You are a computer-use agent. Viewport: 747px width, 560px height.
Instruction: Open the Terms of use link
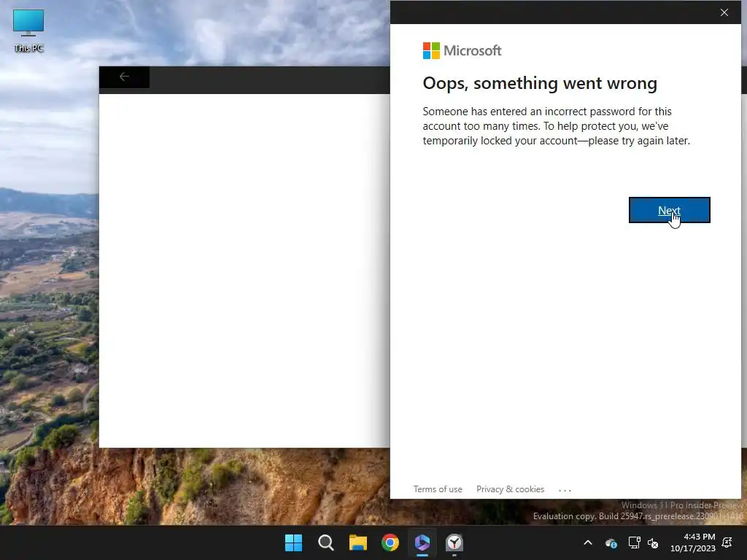pos(438,489)
